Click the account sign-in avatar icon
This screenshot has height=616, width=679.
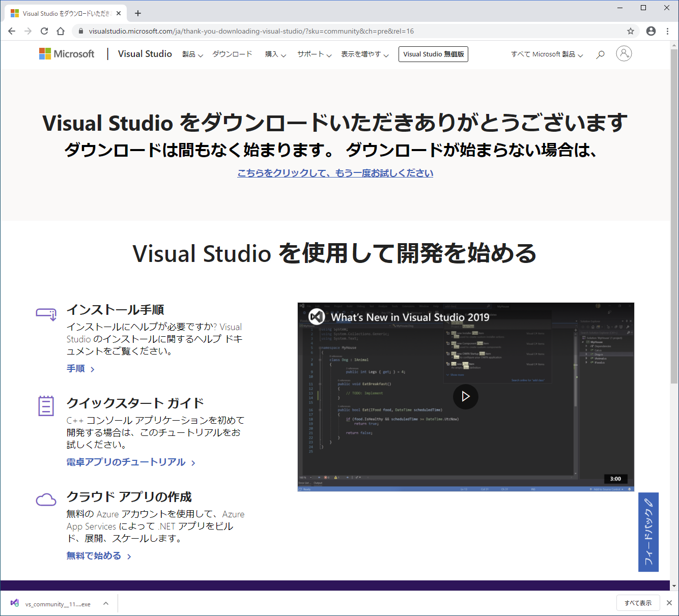tap(624, 53)
